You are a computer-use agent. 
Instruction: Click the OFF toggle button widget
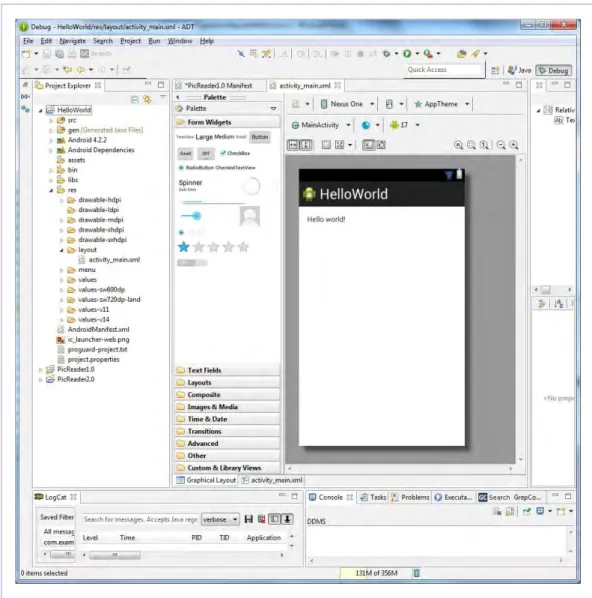206,153
